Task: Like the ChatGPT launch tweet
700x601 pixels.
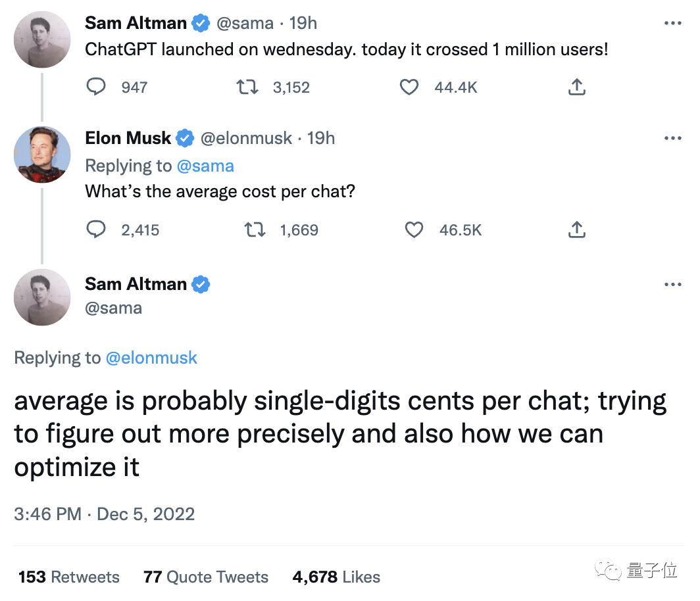Action: pyautogui.click(x=409, y=87)
